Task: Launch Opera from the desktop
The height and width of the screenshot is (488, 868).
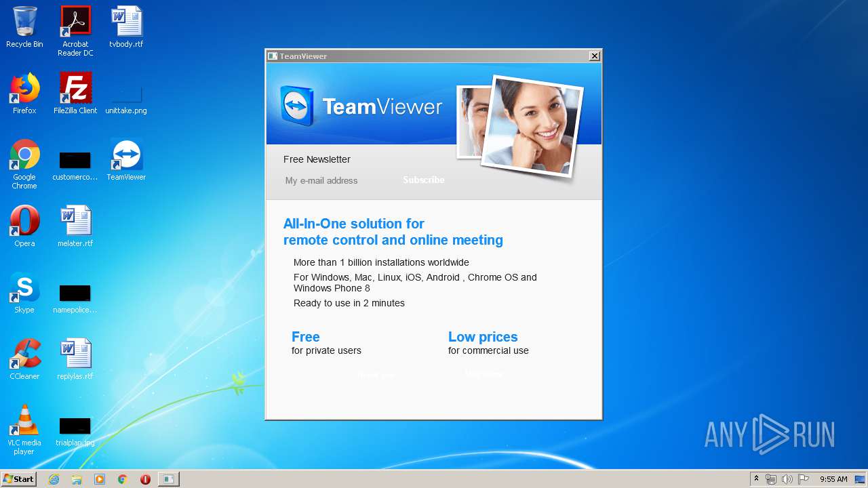Action: tap(24, 226)
